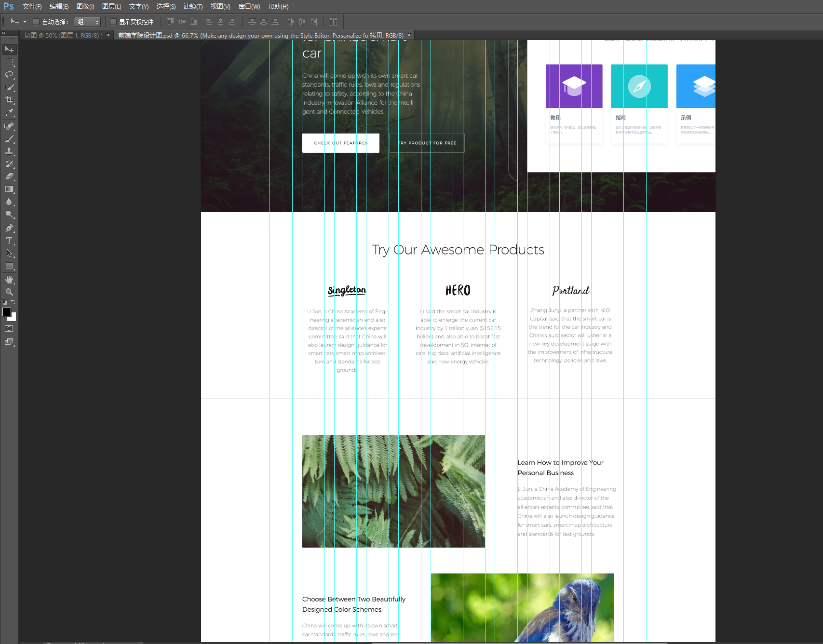Select the Dodge tool
Screen dimensions: 823x644
tap(9, 214)
